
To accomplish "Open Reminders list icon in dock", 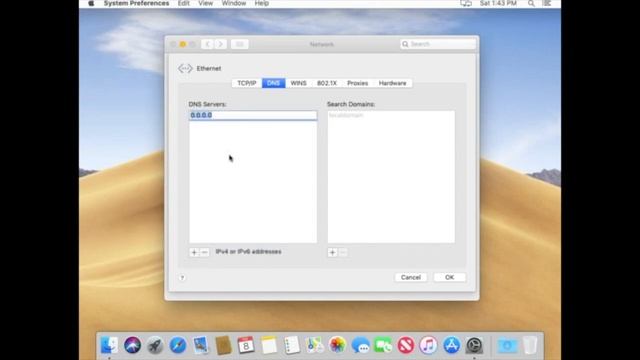I will [x=291, y=345].
